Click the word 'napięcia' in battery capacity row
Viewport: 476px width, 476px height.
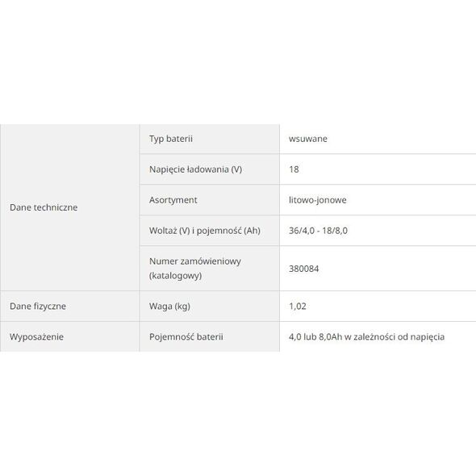(428, 337)
